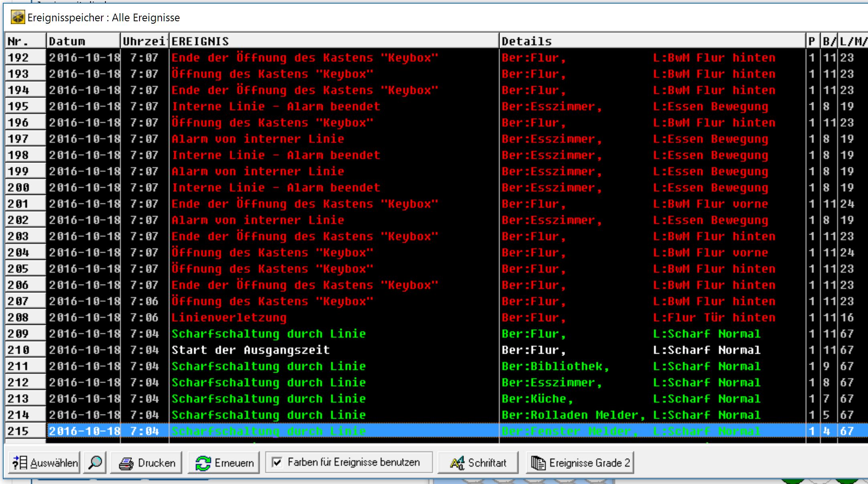The image size is (868, 484).
Task: Click the EREIGNIS column header
Action: pyautogui.click(x=334, y=41)
